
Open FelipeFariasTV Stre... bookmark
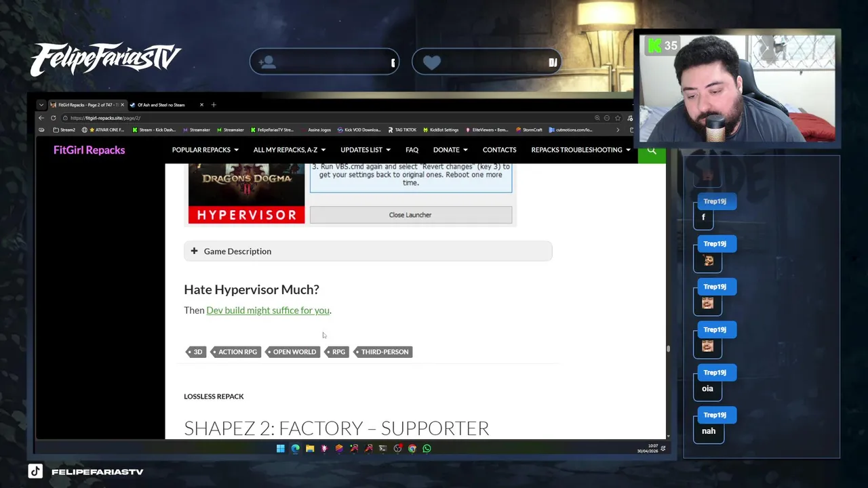tap(272, 130)
